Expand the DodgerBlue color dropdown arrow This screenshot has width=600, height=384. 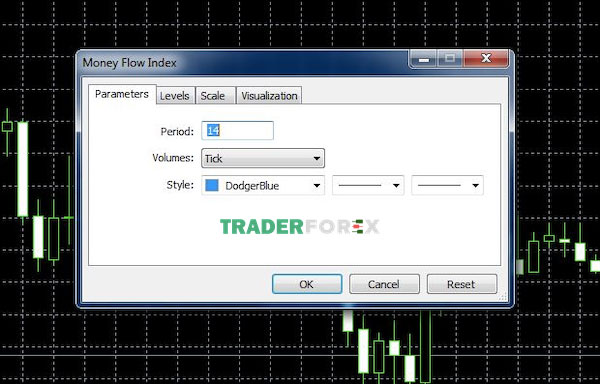317,186
